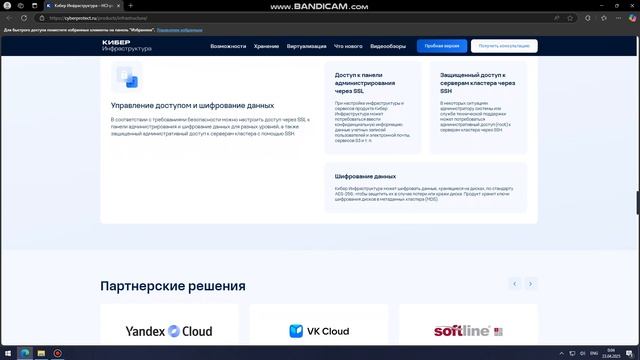This screenshot has width=640, height=360.
Task: Open the Доступ к панели администрирования через SSL card
Action: (x=373, y=108)
